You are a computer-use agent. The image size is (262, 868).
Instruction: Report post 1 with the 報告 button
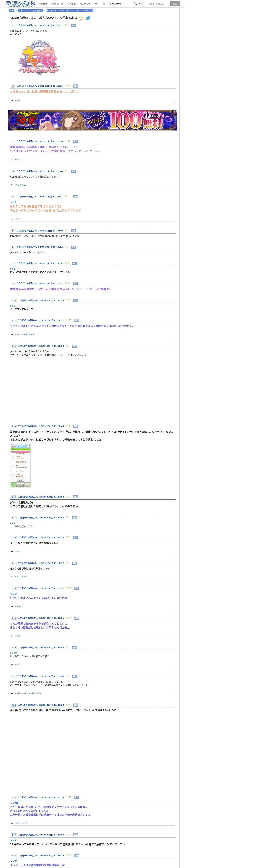(73, 26)
